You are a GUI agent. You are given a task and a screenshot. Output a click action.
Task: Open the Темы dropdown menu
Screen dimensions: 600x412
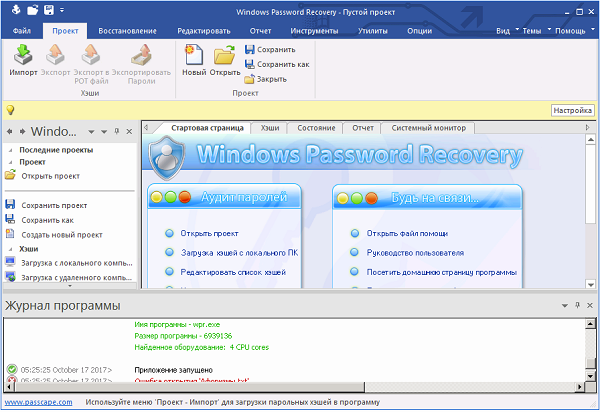536,31
